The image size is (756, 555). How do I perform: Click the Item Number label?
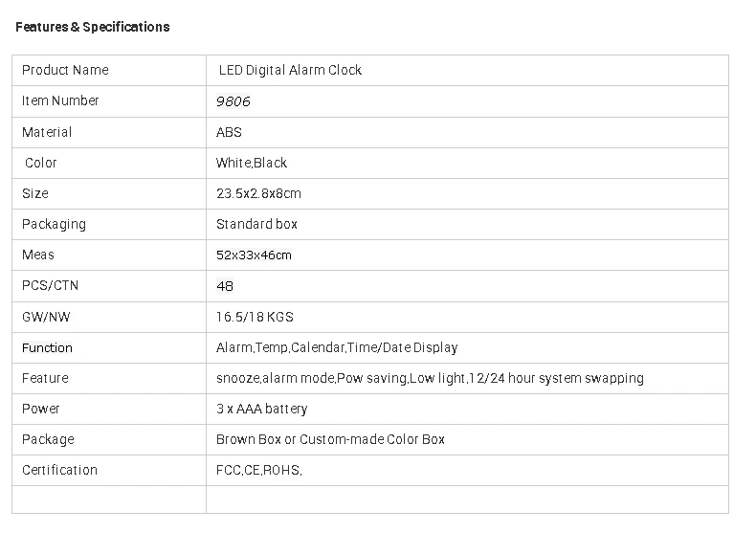(x=60, y=100)
